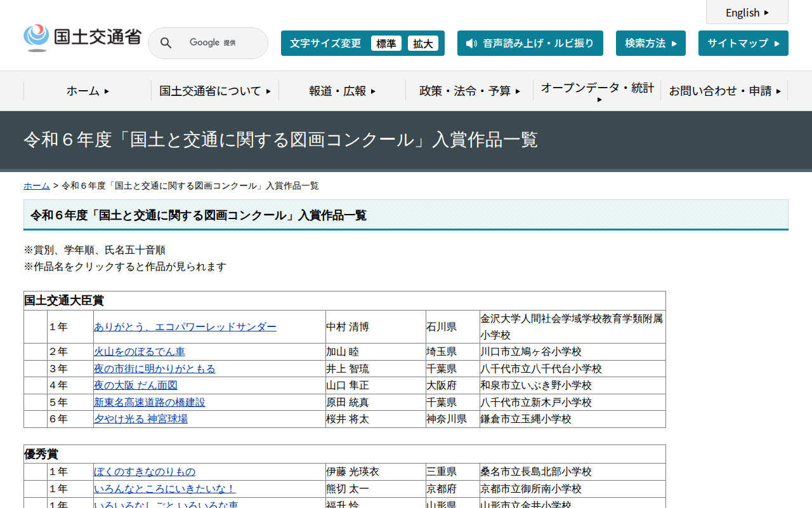Click the Ministry of Land logo
Viewport: 812px width, 508px height.
pos(82,37)
